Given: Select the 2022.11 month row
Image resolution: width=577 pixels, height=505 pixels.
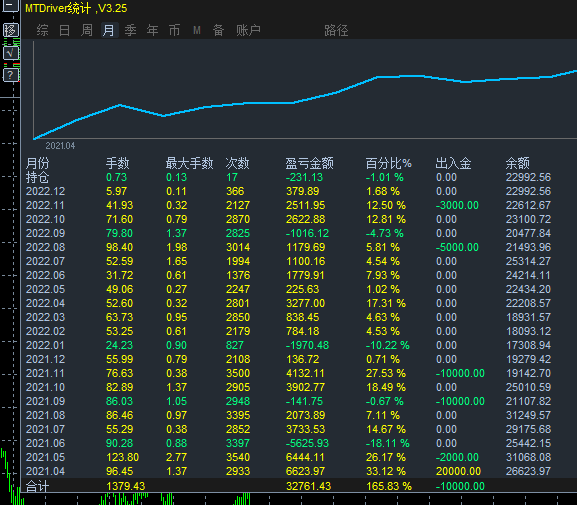Looking at the screenshot, I should tap(289, 205).
